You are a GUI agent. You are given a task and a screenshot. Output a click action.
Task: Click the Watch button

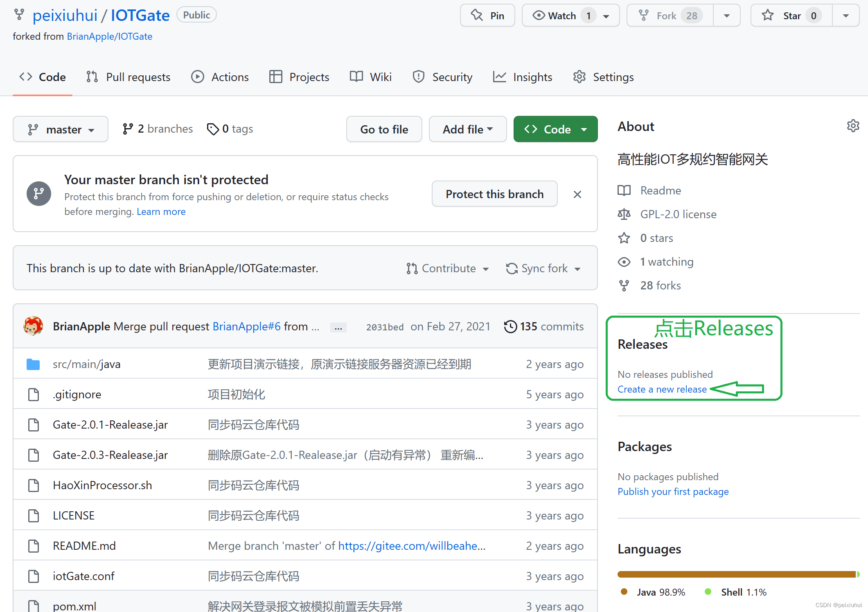570,16
